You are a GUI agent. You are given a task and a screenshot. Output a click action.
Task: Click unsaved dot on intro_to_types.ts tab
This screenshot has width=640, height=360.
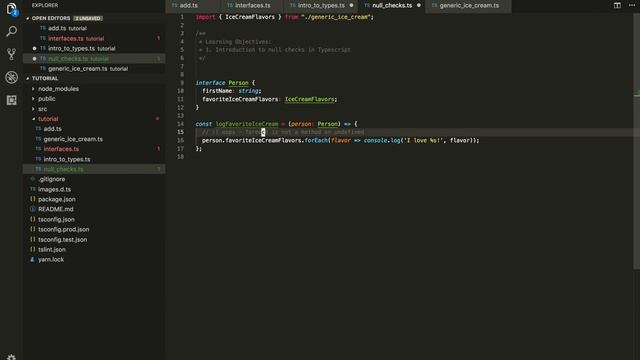pyautogui.click(x=351, y=5)
